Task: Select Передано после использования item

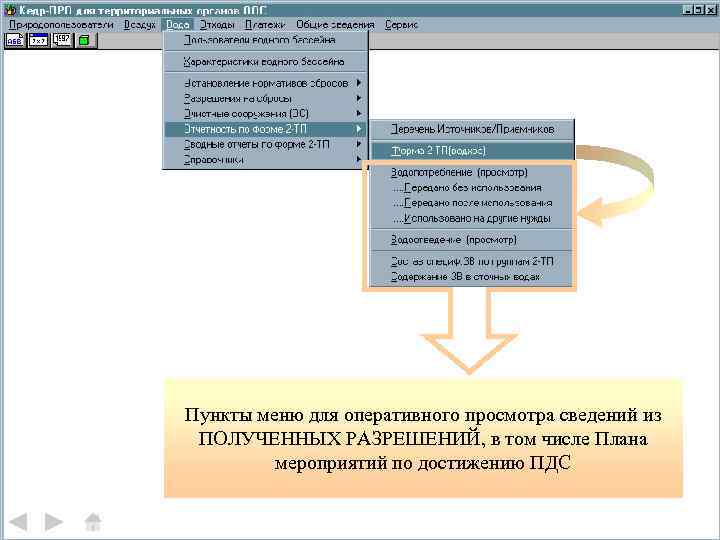Action: coord(472,203)
